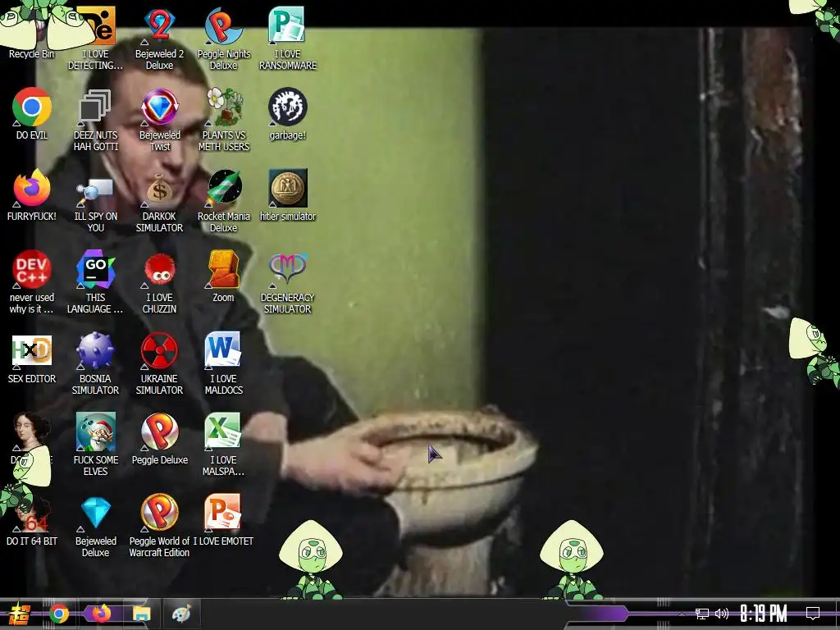Open the Recycle Bin desktop icon
This screenshot has width=840, height=630.
pyautogui.click(x=32, y=32)
